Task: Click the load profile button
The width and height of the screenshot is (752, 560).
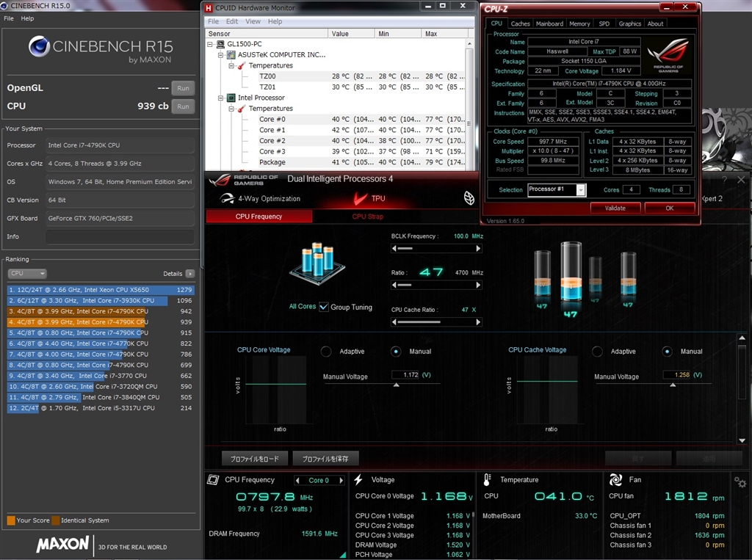Action: tap(255, 459)
